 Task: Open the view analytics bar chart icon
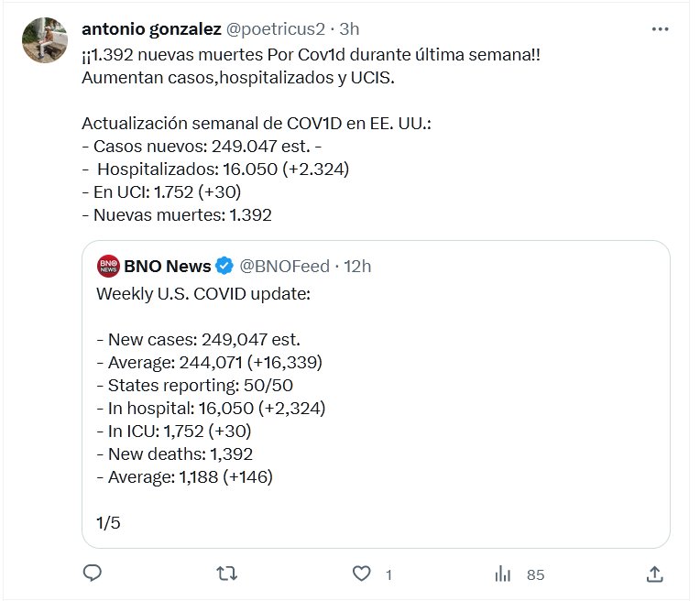502,574
